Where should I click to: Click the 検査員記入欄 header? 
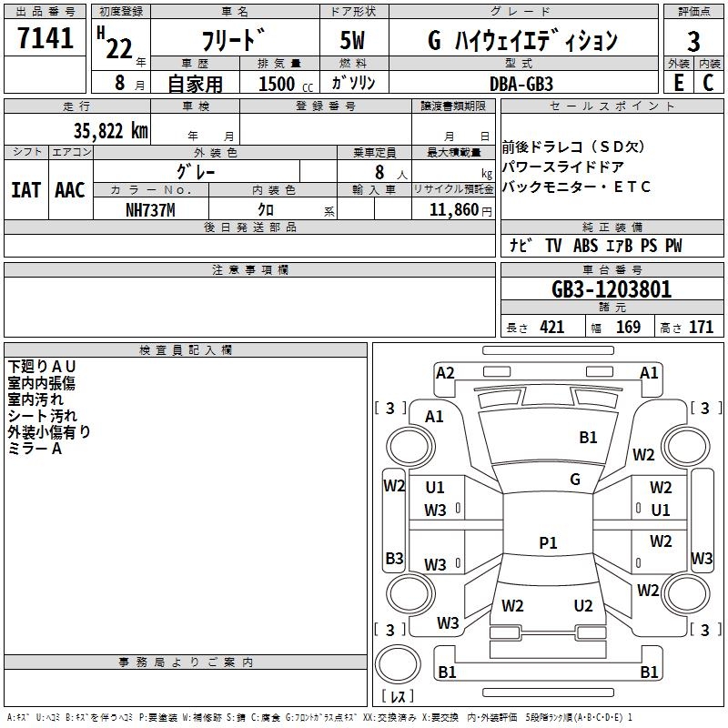tap(186, 350)
